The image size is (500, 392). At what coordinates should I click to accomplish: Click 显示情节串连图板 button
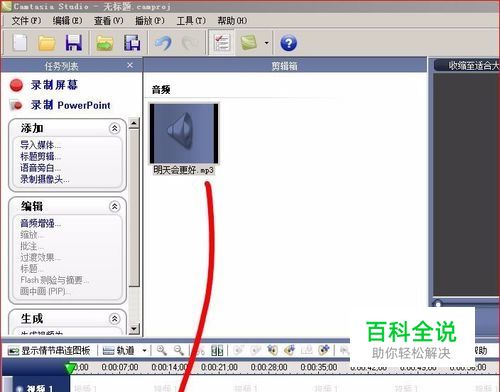[x=49, y=351]
